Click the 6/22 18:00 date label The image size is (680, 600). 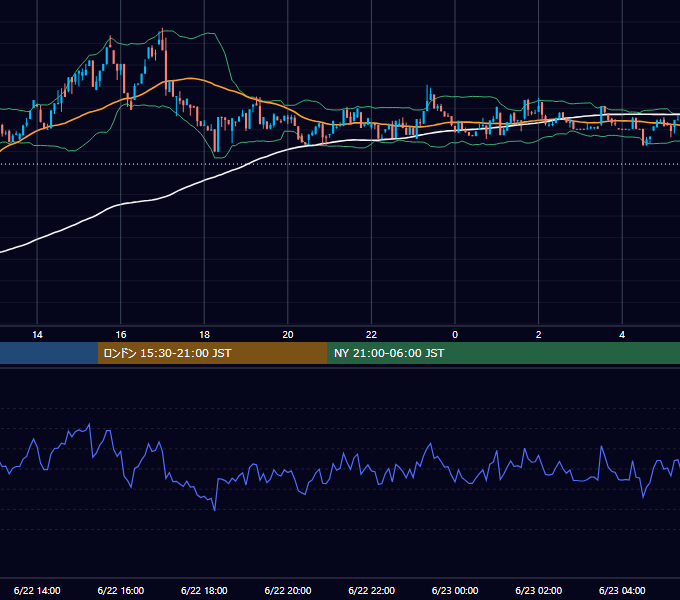(x=204, y=590)
